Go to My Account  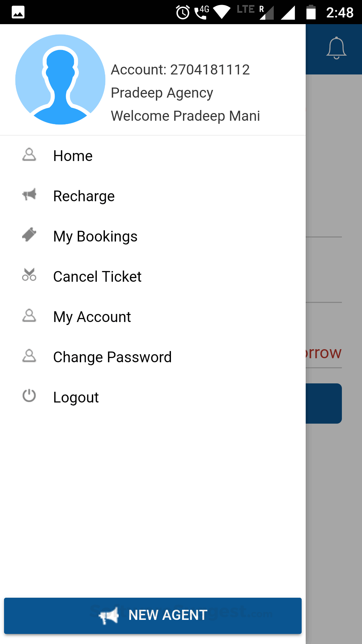(92, 317)
